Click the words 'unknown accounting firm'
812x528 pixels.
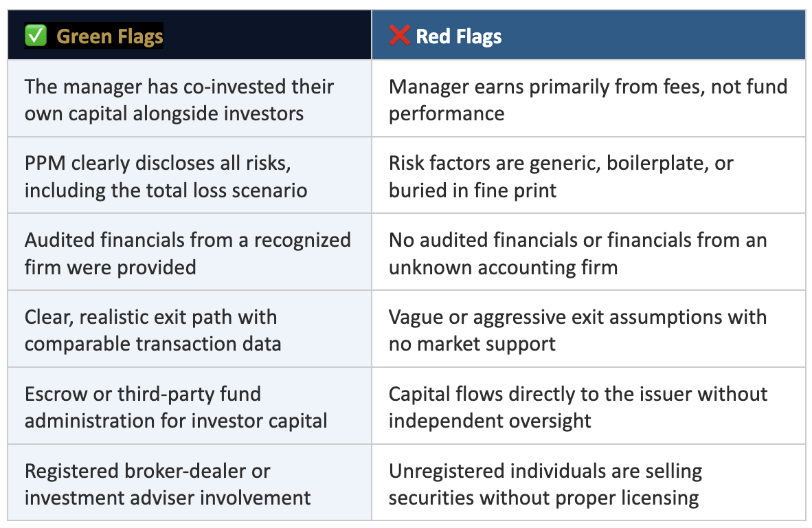click(503, 267)
